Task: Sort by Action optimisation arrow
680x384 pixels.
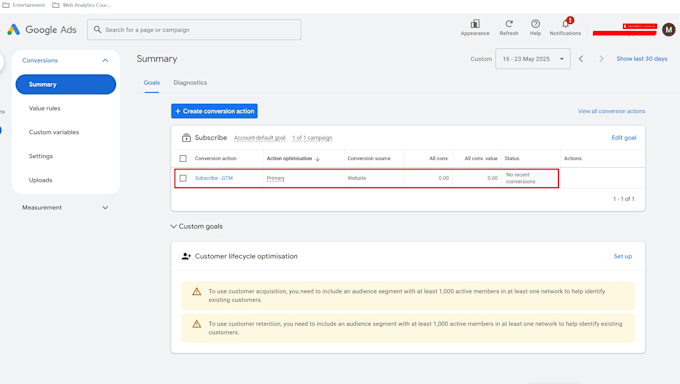Action: point(318,159)
